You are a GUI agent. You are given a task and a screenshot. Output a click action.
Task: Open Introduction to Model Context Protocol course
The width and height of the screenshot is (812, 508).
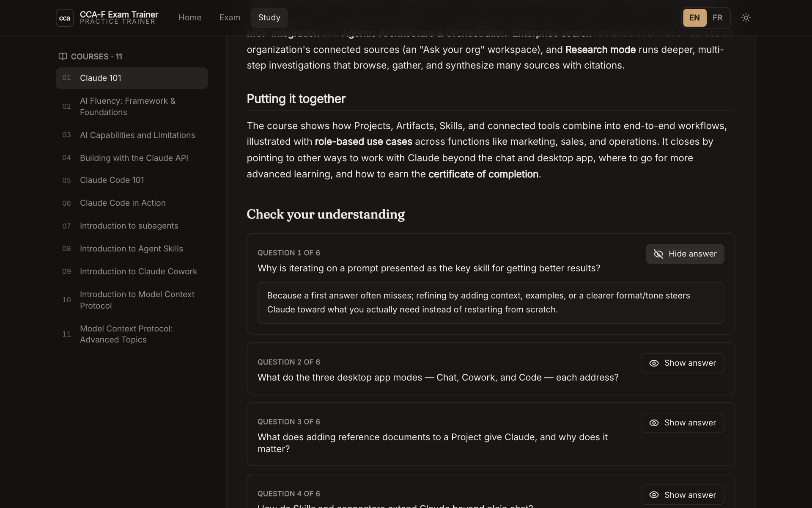click(132, 300)
